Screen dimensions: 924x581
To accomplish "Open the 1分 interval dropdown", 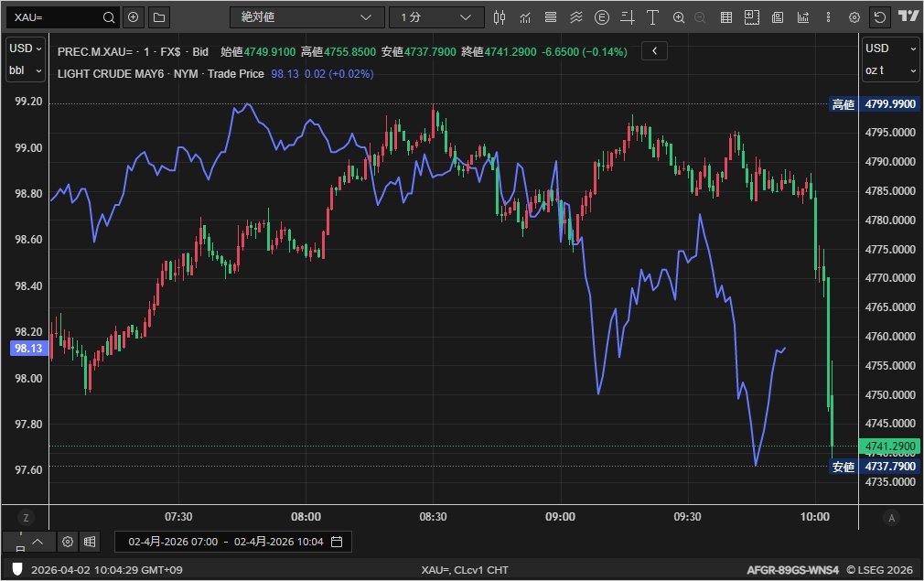I will [x=436, y=17].
